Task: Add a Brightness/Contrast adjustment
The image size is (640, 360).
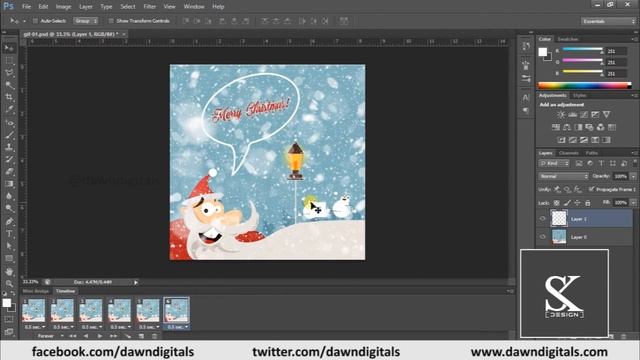Action: [561, 115]
